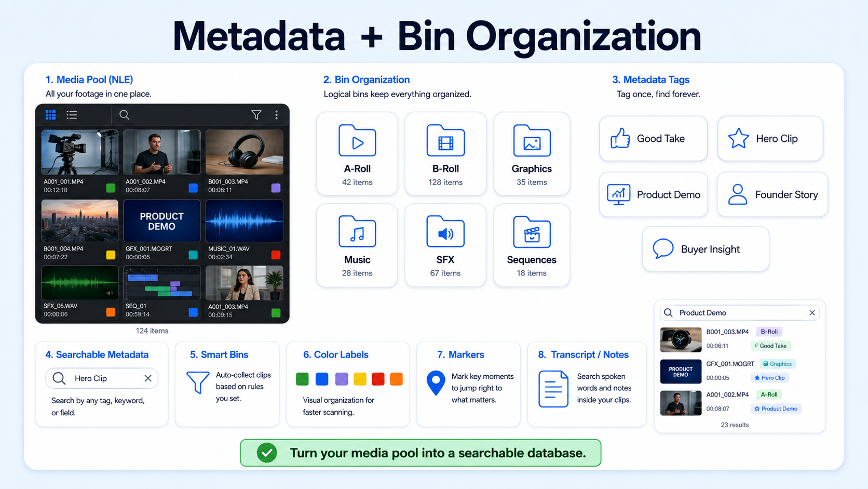Click magnifier in Hero Clip search box
The image size is (868, 489).
point(59,378)
